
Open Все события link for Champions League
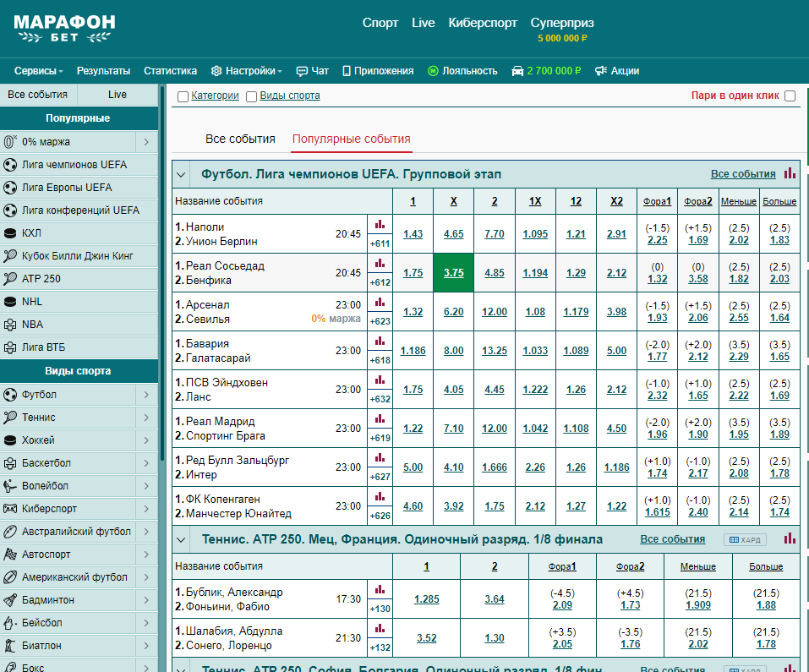click(743, 174)
